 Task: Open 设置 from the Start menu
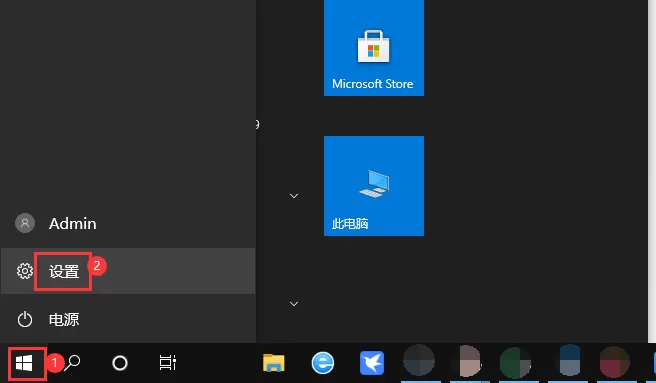pos(128,271)
